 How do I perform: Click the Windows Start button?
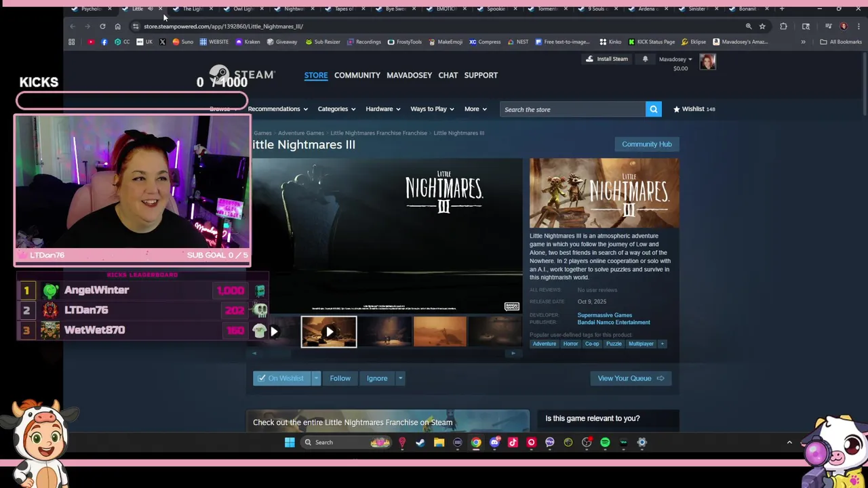click(x=290, y=443)
